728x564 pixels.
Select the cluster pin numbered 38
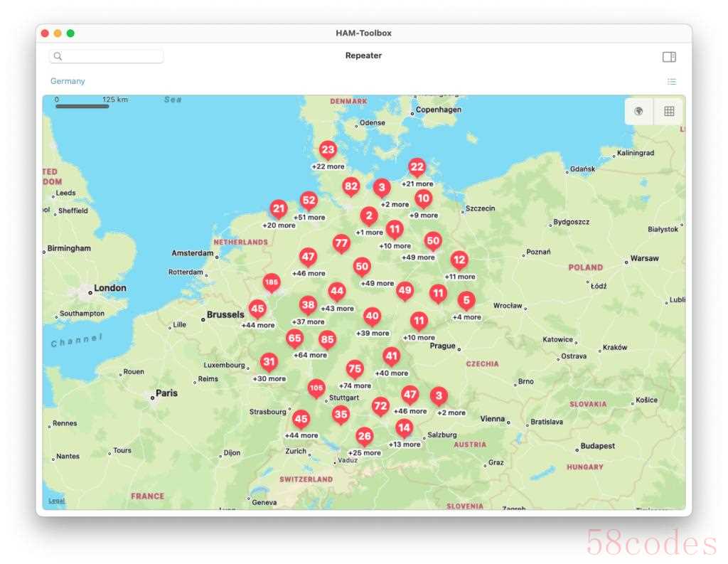[308, 305]
